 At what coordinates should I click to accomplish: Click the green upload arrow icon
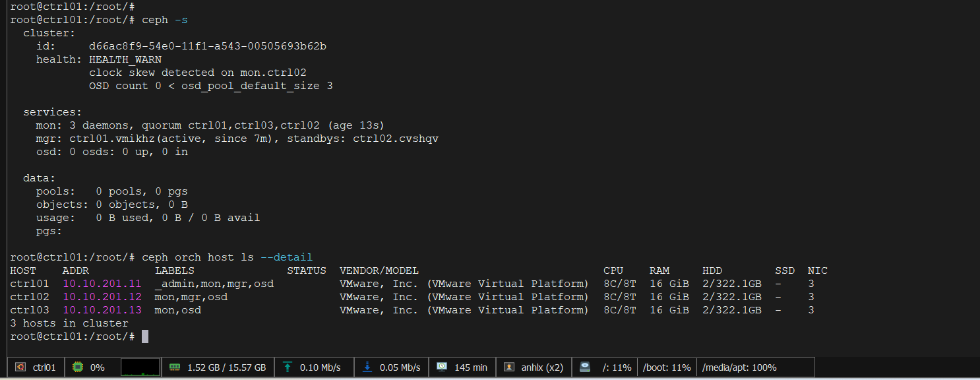click(288, 367)
